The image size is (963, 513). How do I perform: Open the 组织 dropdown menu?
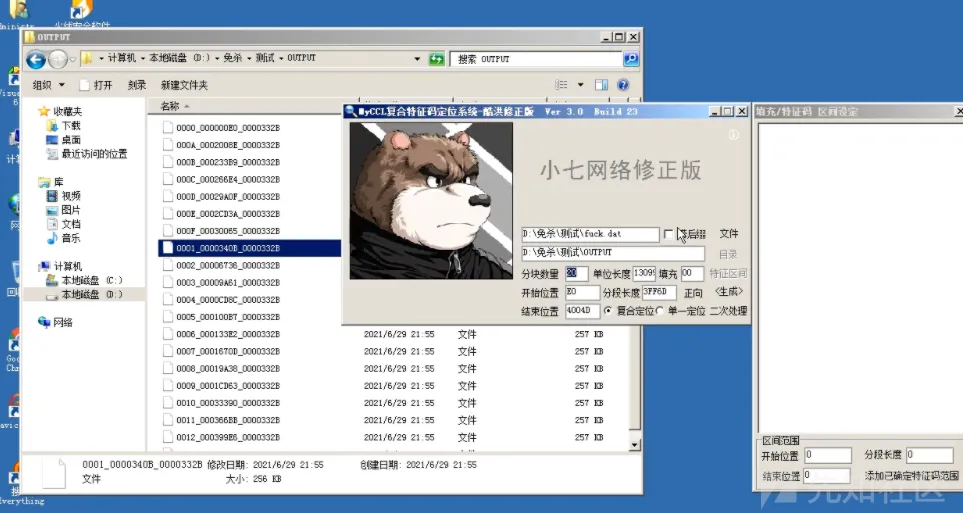48,85
